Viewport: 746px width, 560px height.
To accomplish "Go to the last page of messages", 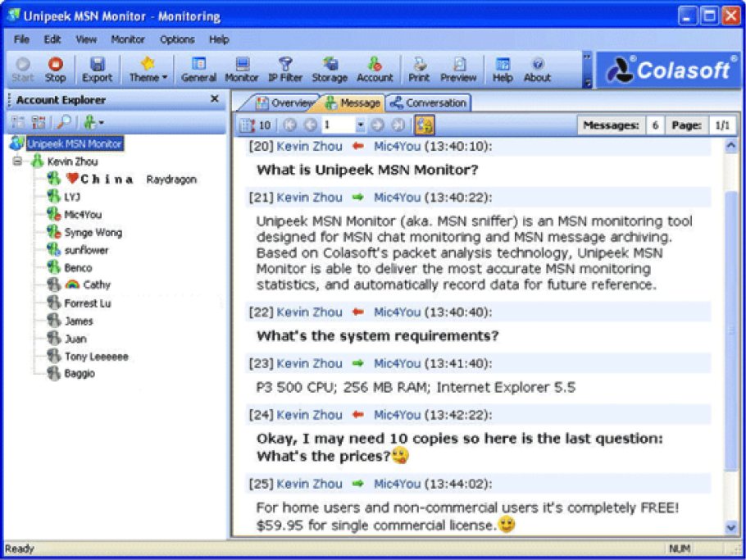I will (398, 125).
